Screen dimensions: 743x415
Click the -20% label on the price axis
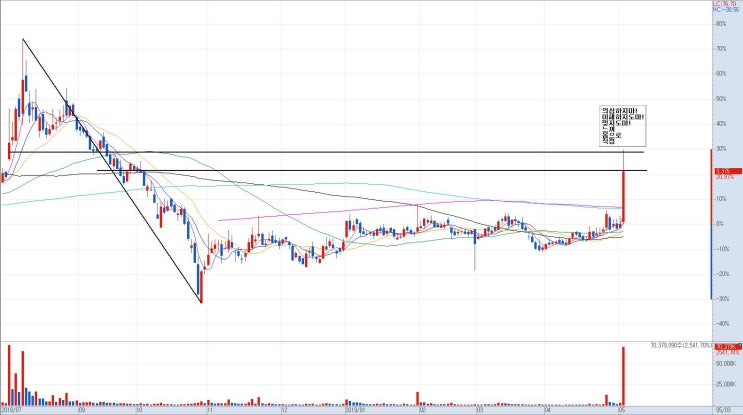(x=721, y=274)
